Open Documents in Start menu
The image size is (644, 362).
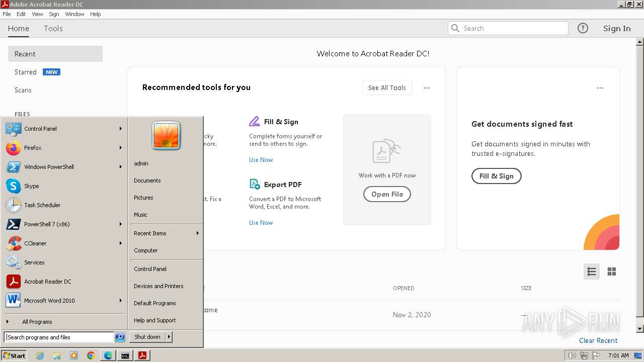pyautogui.click(x=147, y=180)
